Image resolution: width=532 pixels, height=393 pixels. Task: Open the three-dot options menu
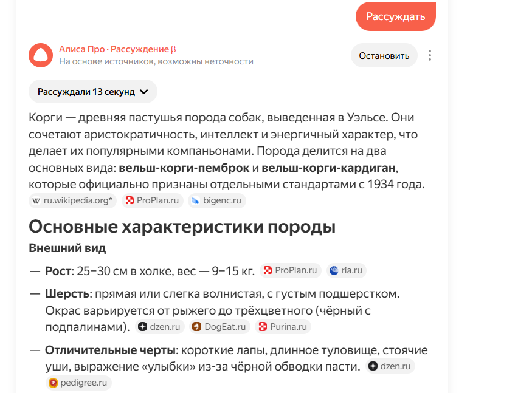point(430,55)
